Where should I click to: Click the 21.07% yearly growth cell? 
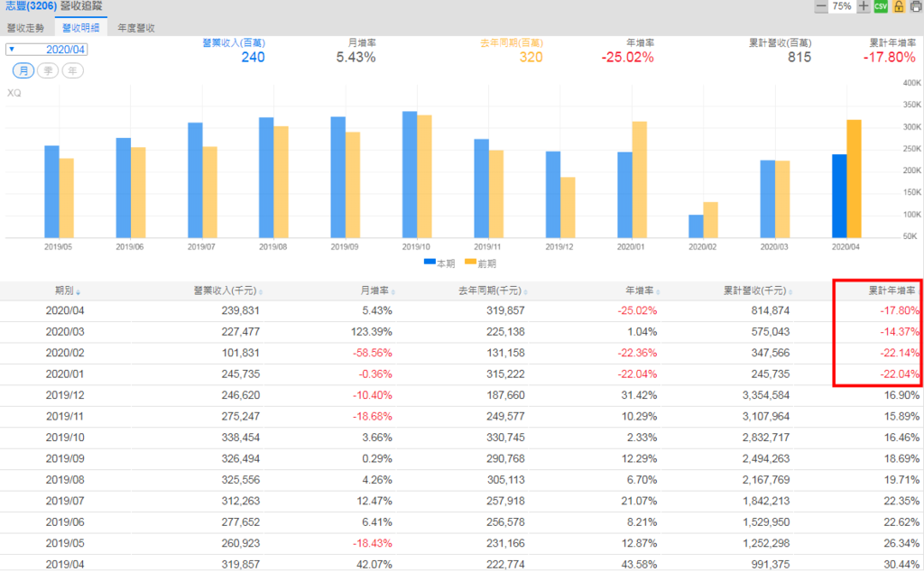pos(640,502)
